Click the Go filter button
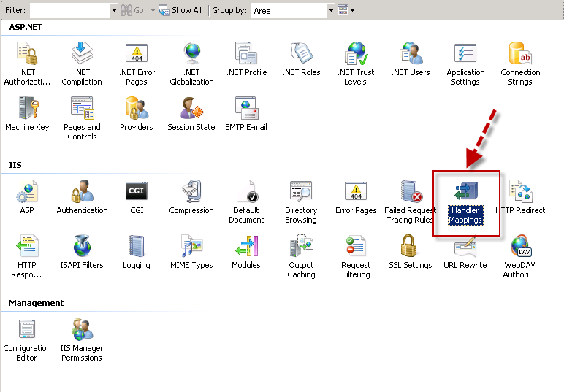This screenshot has width=564, height=392. [132, 10]
